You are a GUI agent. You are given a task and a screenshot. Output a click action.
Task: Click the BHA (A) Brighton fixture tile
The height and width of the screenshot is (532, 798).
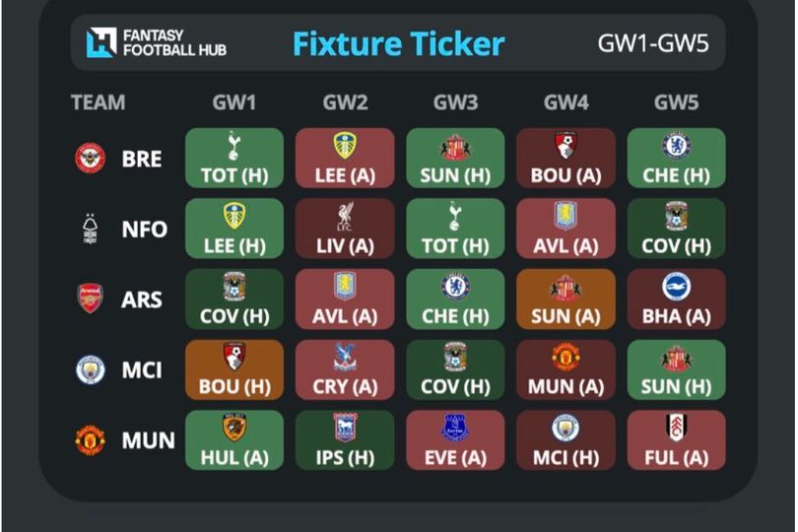tap(676, 299)
